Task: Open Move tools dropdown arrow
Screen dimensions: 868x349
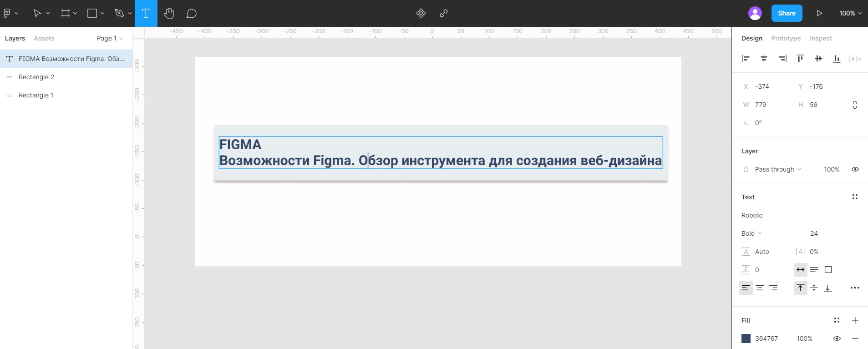Action: (x=48, y=14)
